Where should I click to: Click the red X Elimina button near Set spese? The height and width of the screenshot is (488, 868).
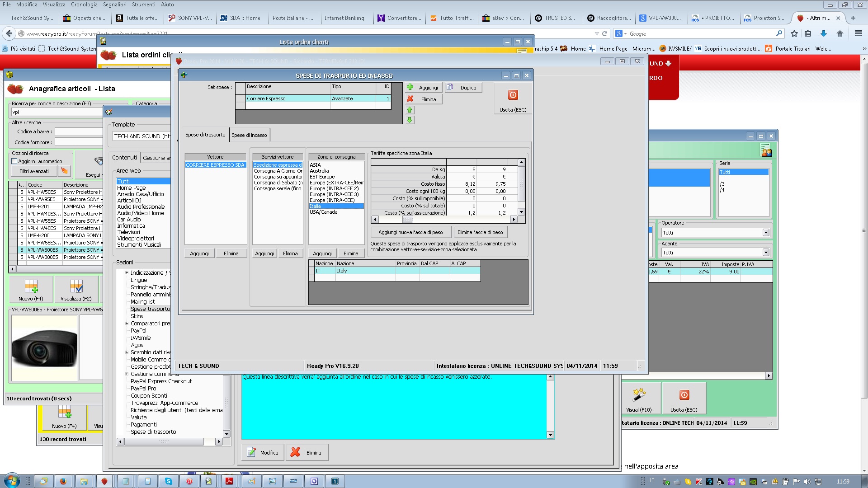tap(423, 99)
